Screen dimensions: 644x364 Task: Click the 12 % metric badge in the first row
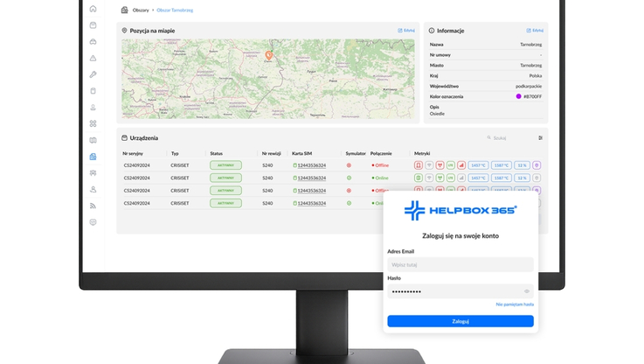point(522,165)
